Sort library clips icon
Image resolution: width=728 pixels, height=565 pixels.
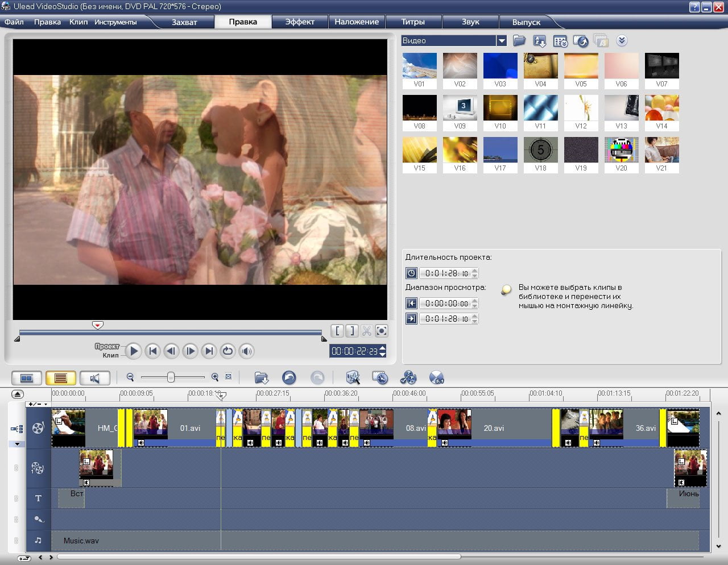point(540,41)
